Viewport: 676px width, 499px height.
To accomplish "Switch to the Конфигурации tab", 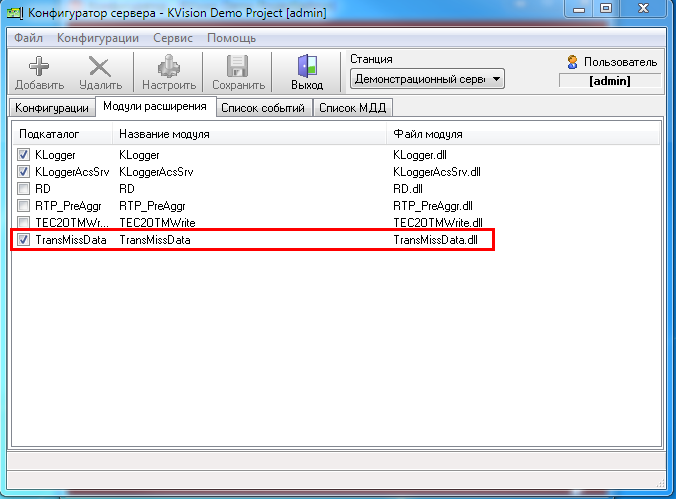I will pyautogui.click(x=52, y=108).
